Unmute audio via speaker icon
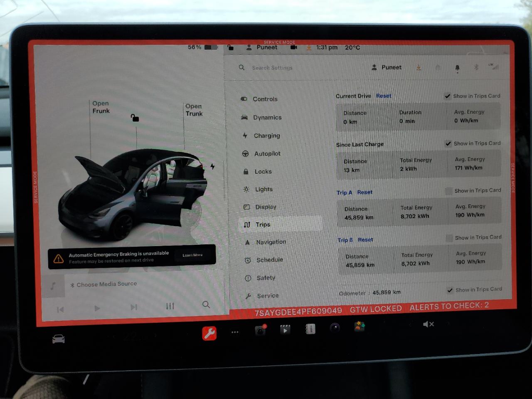 pyautogui.click(x=428, y=324)
